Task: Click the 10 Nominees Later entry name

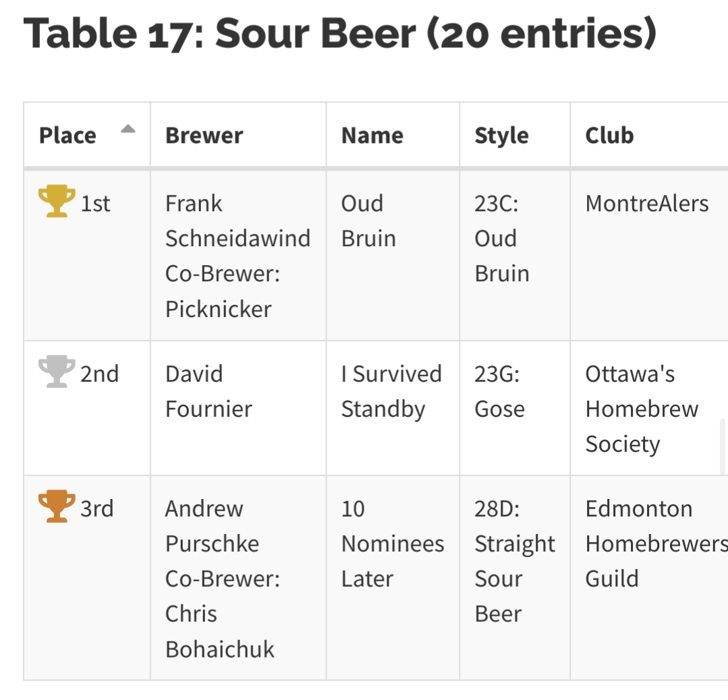Action: point(393,544)
